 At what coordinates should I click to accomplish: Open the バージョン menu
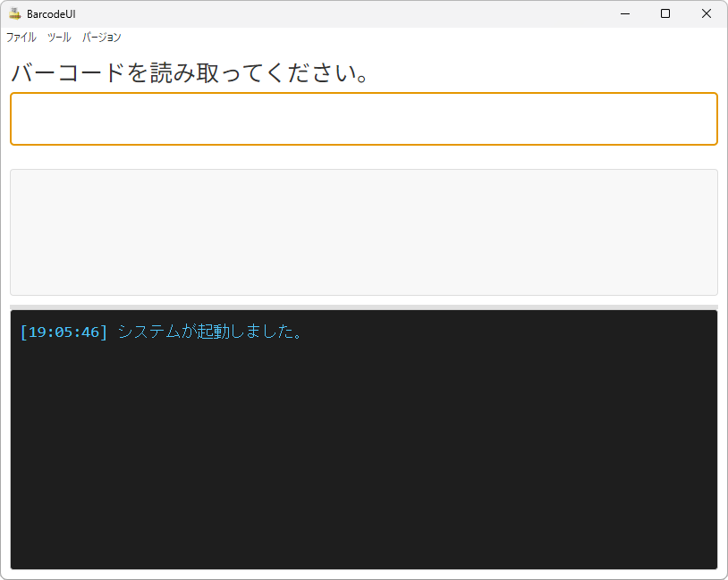[102, 38]
